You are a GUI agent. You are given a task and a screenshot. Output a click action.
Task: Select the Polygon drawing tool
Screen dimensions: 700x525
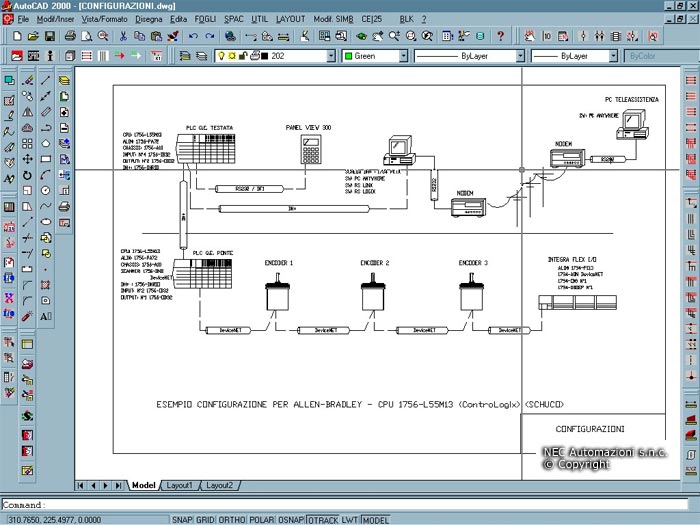(x=46, y=143)
